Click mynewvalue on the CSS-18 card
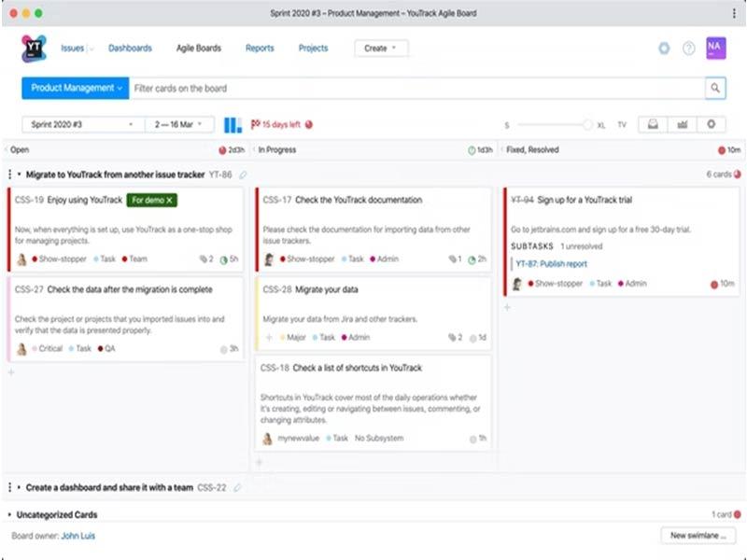Image resolution: width=747 pixels, height=560 pixels. click(x=298, y=438)
